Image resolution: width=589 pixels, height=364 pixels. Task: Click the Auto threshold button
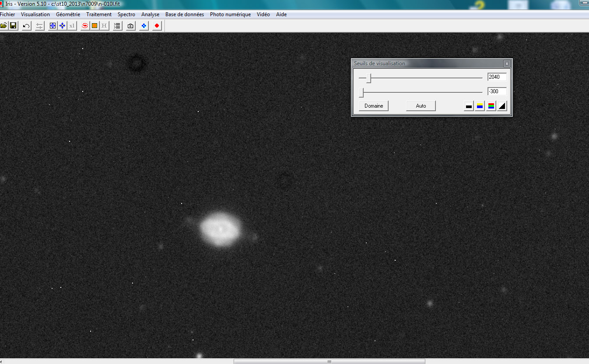pos(421,106)
